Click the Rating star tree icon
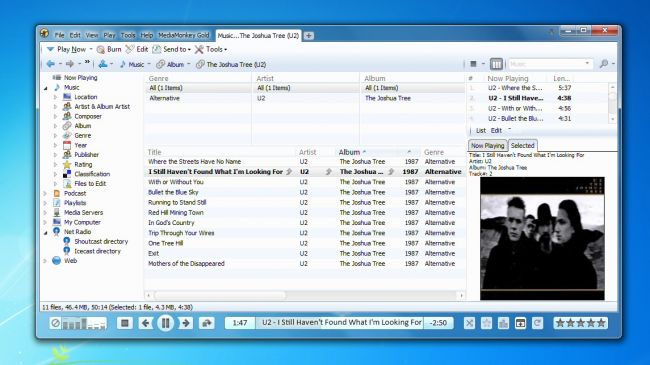This screenshot has height=365, width=650. [x=67, y=164]
